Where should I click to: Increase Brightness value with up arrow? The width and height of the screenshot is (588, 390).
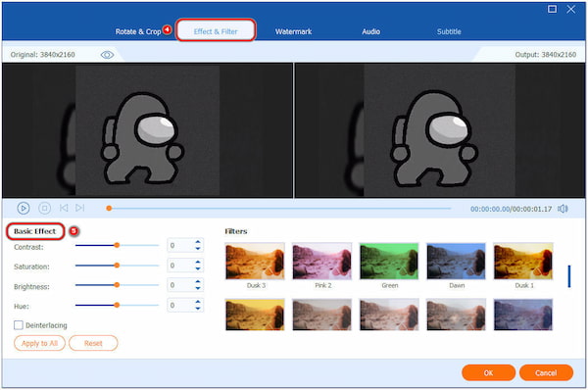[198, 282]
